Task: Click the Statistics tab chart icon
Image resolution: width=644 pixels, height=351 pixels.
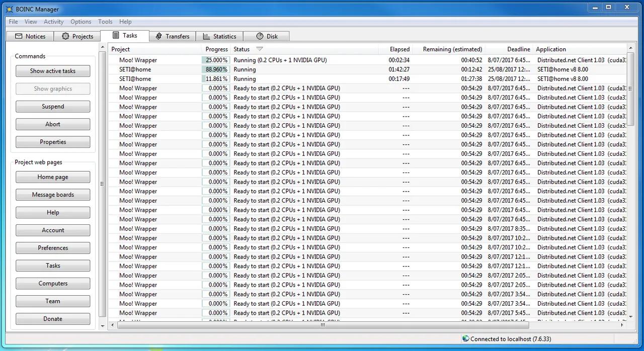Action: point(206,36)
